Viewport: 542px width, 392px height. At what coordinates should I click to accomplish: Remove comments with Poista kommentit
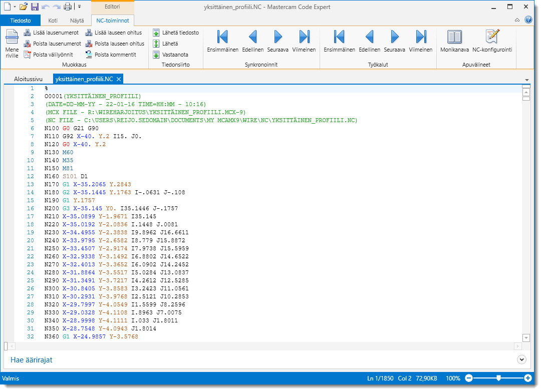click(x=111, y=55)
